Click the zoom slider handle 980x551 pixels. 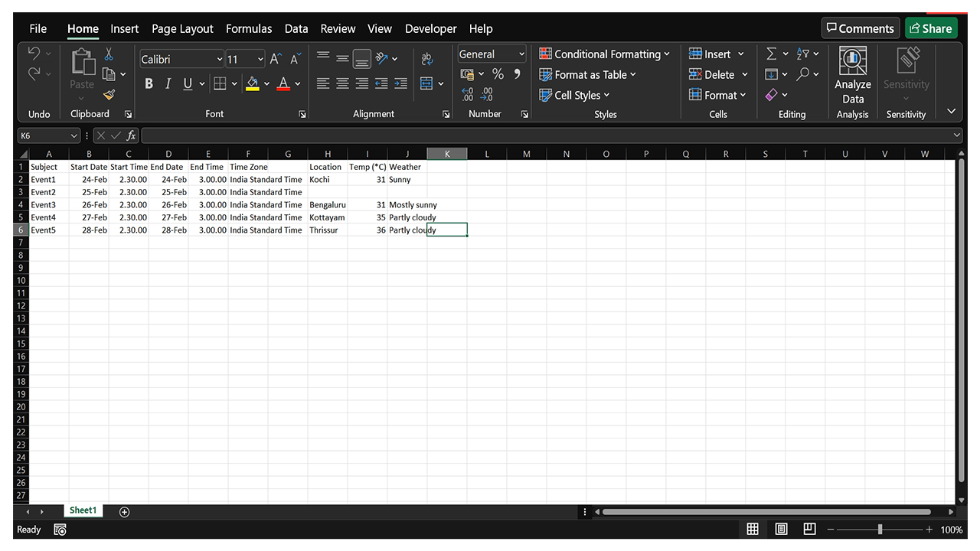pyautogui.click(x=880, y=530)
